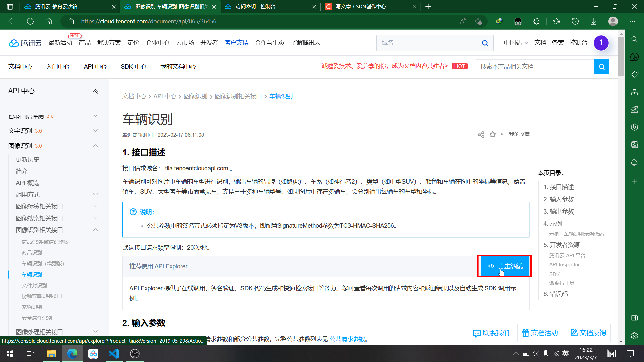Collapse the API 中心 sidebar header
This screenshot has height=362, width=644.
(95, 92)
